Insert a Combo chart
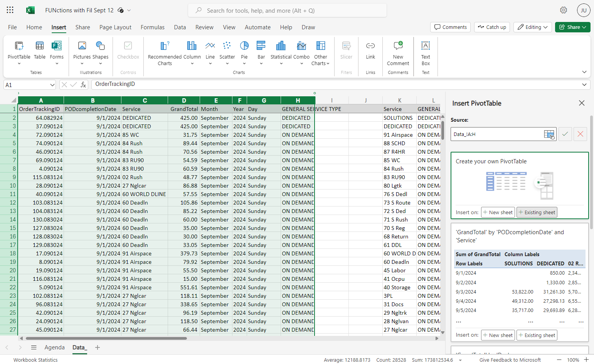This screenshot has height=364, width=594. (301, 53)
